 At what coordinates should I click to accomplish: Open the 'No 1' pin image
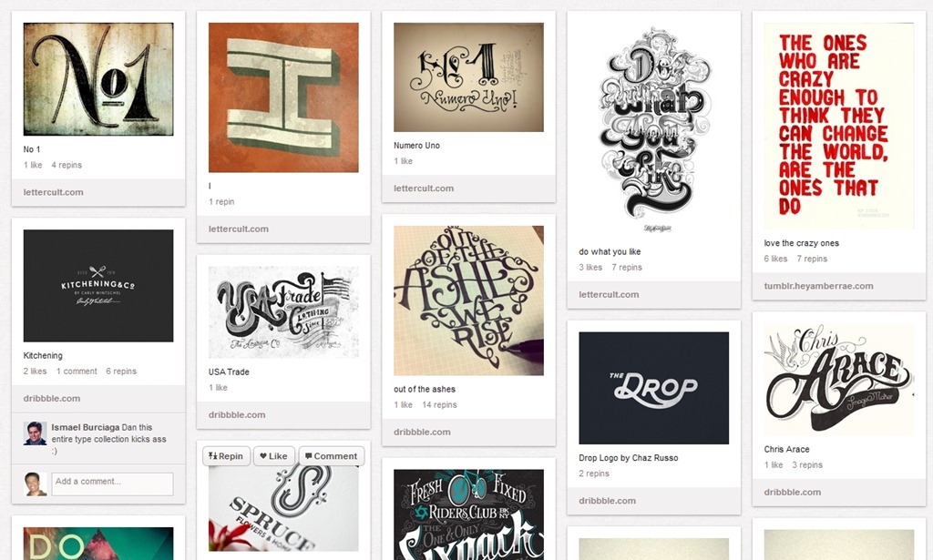(98, 79)
